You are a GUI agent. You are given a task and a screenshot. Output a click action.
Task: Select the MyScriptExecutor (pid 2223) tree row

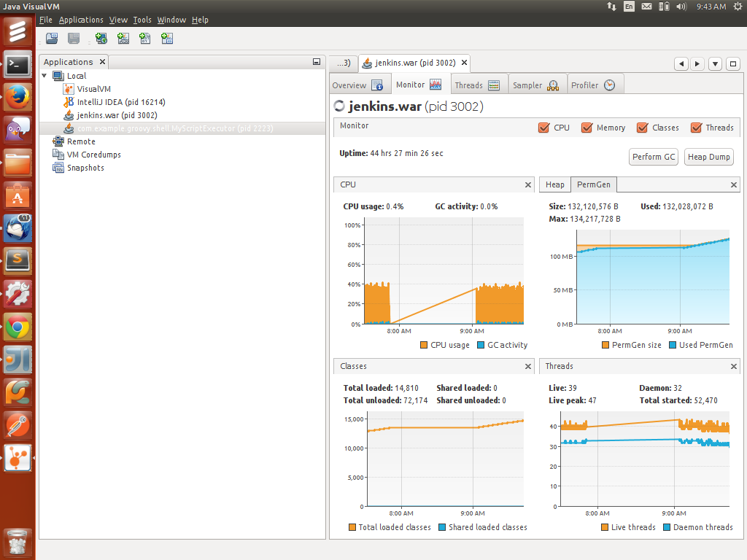pos(182,128)
